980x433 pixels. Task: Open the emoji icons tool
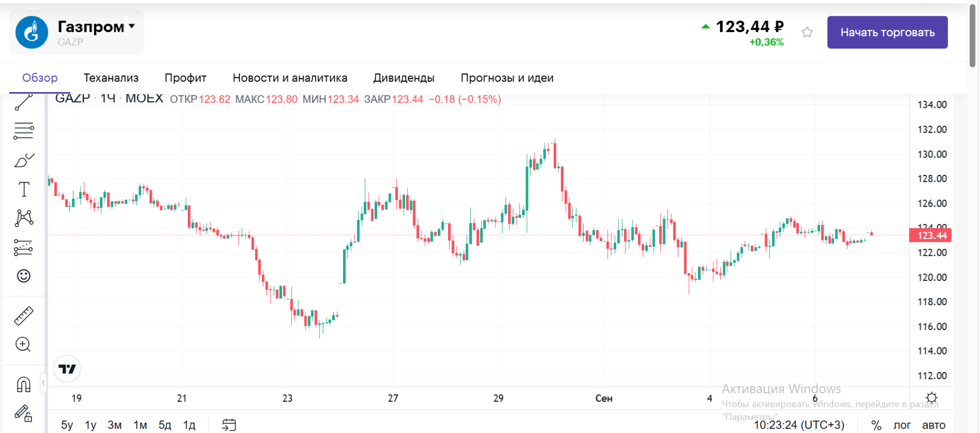pos(23,276)
